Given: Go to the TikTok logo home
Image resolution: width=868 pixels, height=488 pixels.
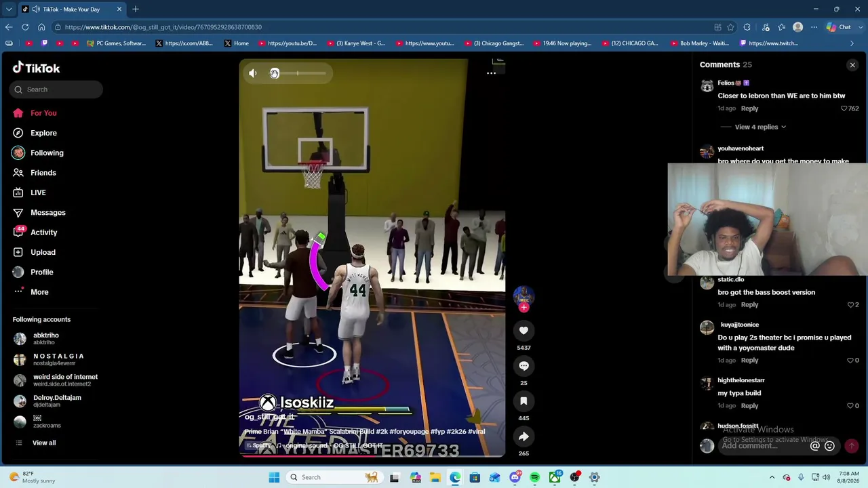Looking at the screenshot, I should tap(37, 68).
